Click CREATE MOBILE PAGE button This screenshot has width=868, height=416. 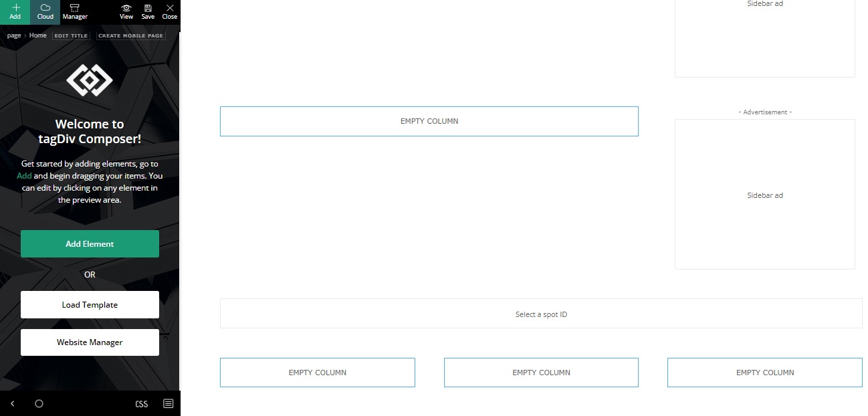point(131,35)
